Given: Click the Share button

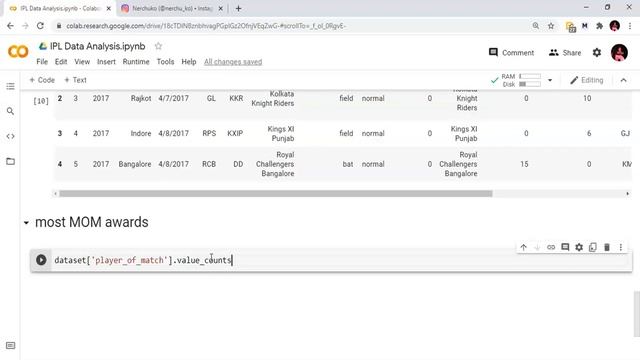Looking at the screenshot, I should tap(565, 53).
